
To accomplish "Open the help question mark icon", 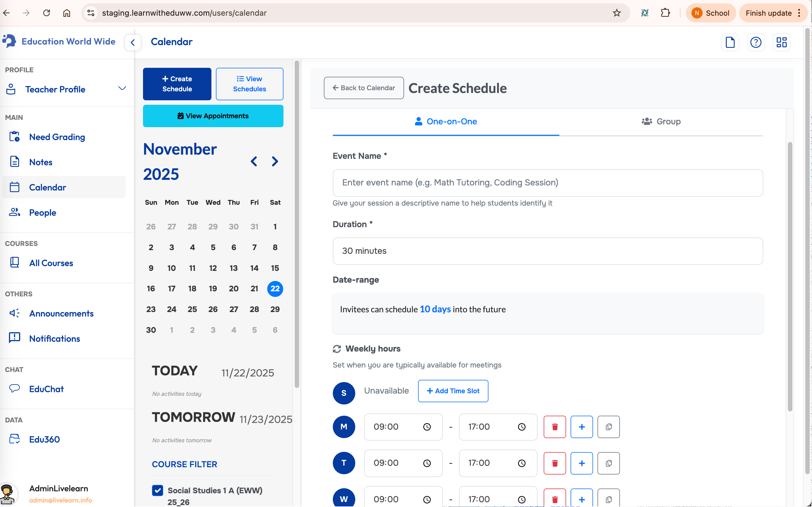I will click(755, 42).
